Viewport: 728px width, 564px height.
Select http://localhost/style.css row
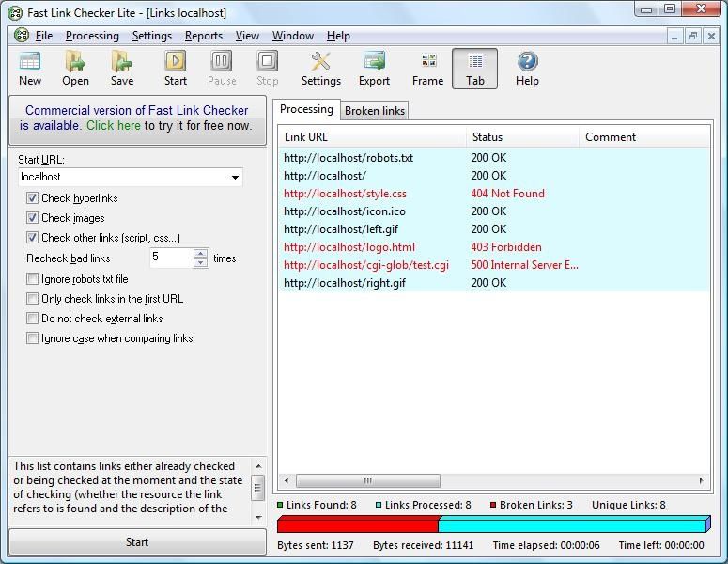494,194
